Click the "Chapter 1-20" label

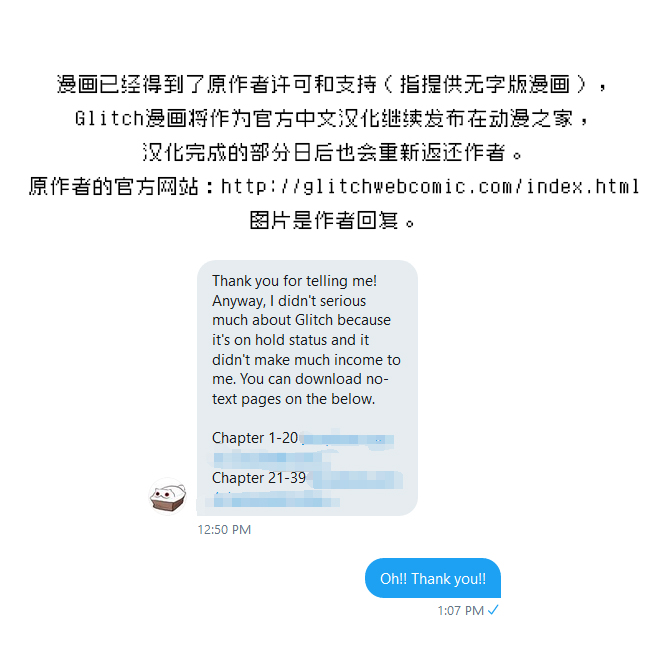pyautogui.click(x=255, y=438)
